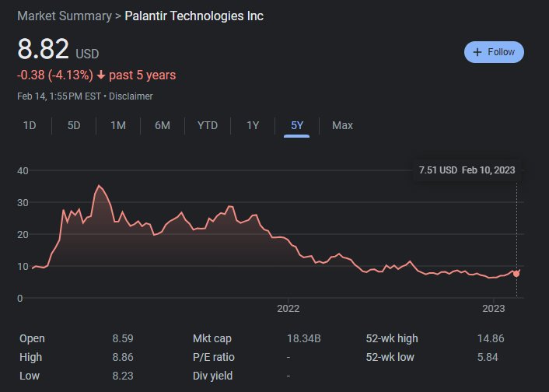Click the Follow button
Viewport: 549px width, 392px height.
click(494, 52)
